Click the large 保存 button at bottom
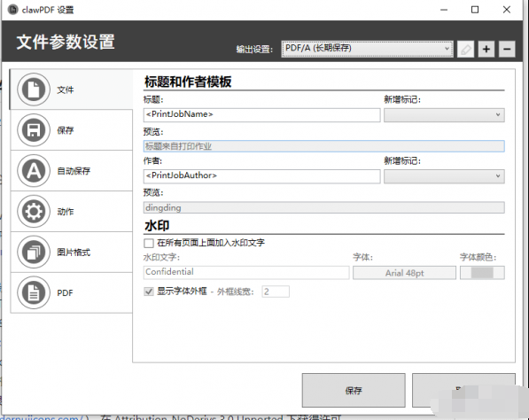Screen dimensions: 529x420 tap(354, 390)
